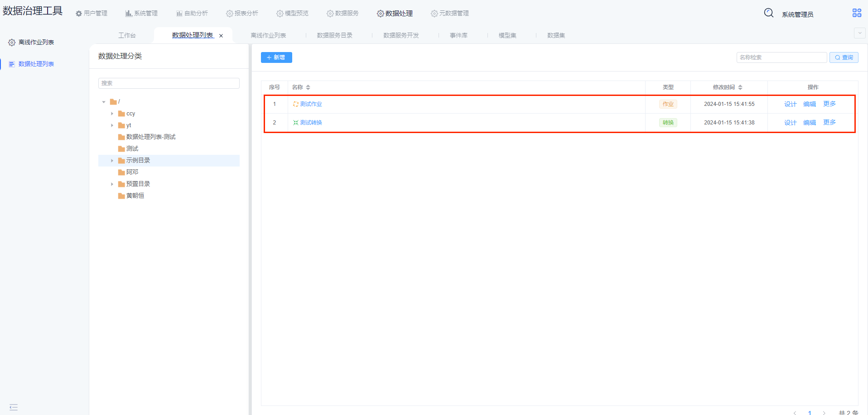
Task: Open the tab list dropdown arrow
Action: tap(859, 33)
